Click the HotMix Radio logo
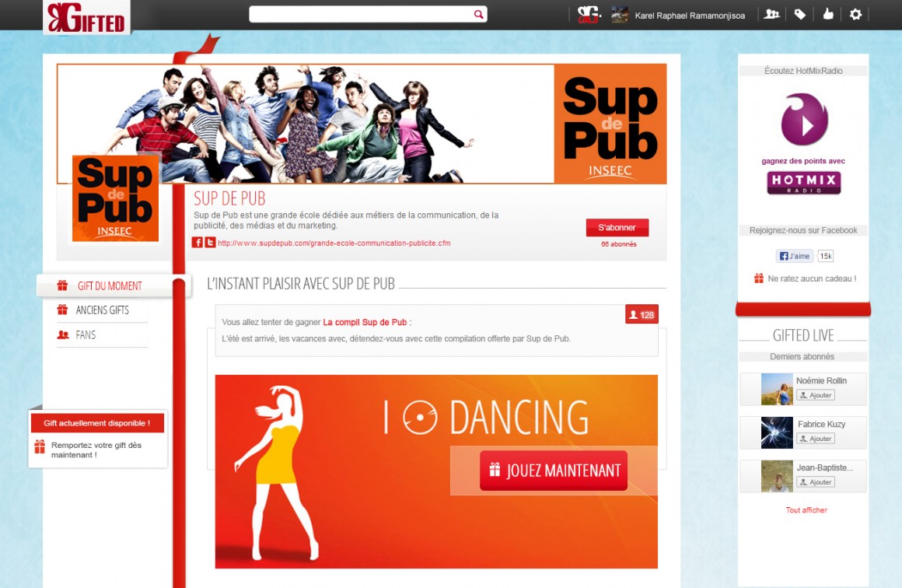This screenshot has width=902, height=588. (x=803, y=182)
